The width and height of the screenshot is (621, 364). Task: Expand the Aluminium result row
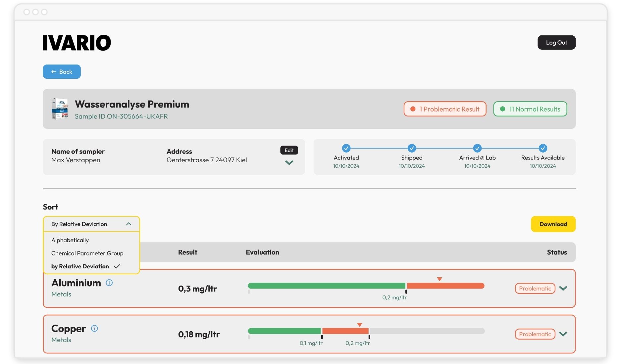[x=563, y=288]
